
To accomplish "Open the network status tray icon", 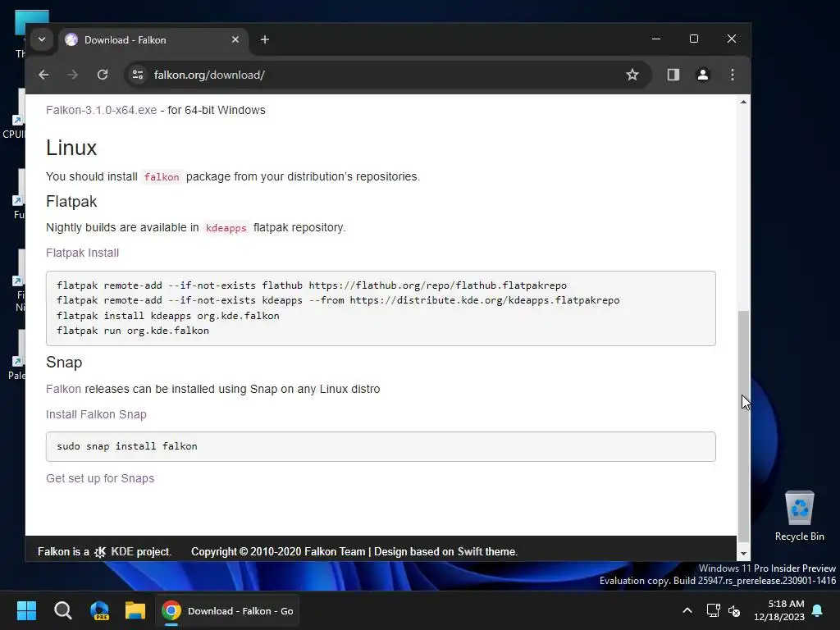I will pyautogui.click(x=713, y=610).
